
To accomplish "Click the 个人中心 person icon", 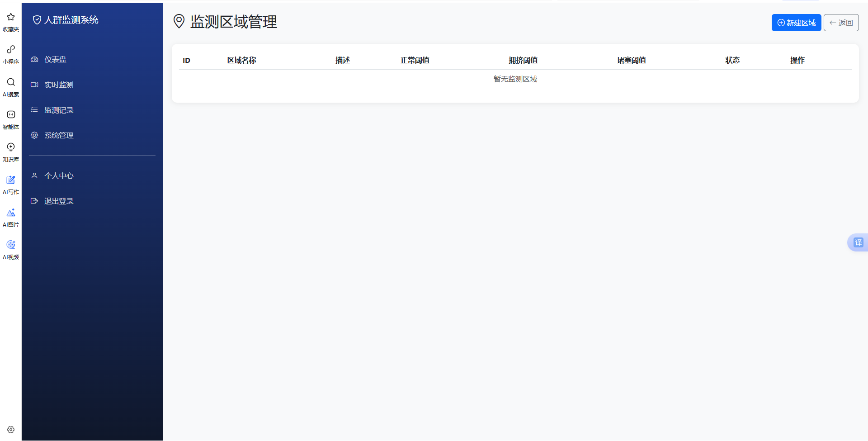I will 34,175.
